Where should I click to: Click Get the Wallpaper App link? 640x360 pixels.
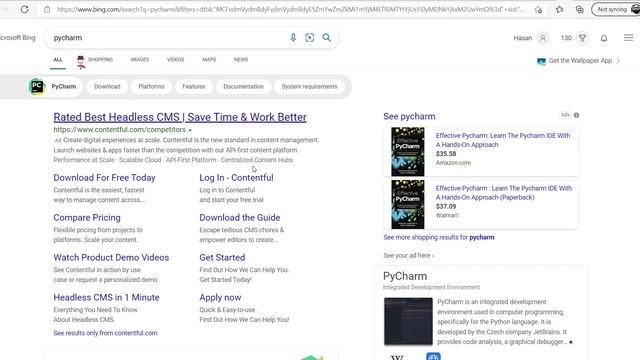[580, 60]
